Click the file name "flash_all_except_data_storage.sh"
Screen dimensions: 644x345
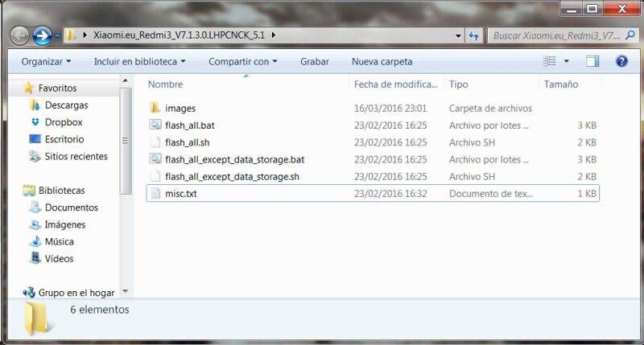[232, 177]
